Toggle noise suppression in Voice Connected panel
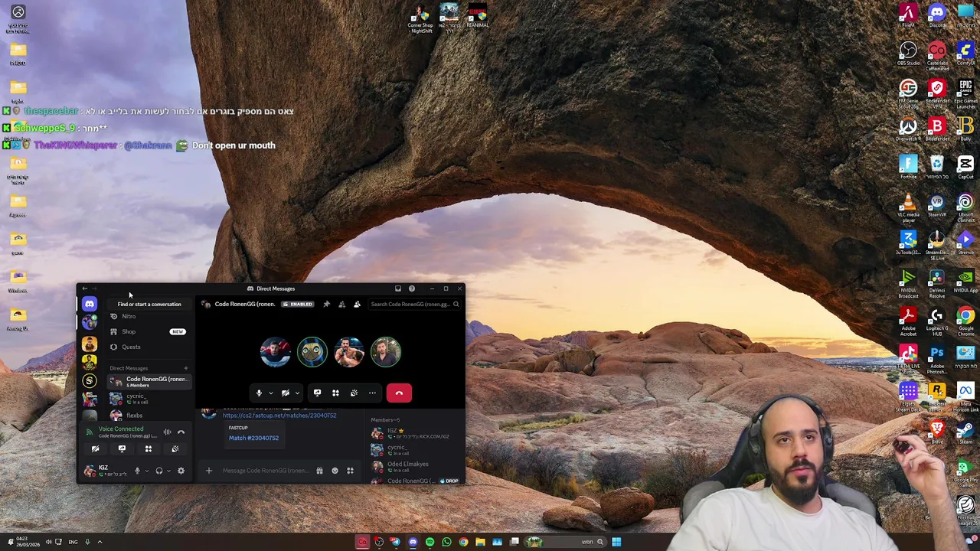 167,432
